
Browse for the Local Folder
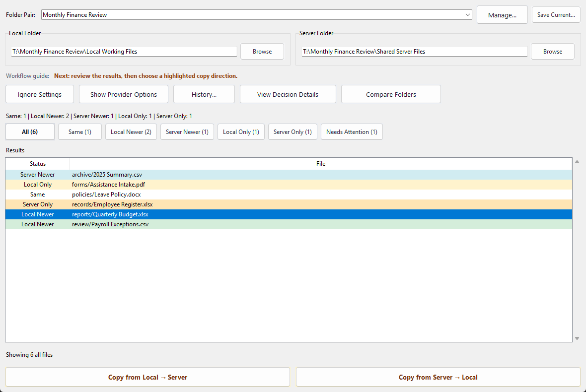click(x=262, y=52)
